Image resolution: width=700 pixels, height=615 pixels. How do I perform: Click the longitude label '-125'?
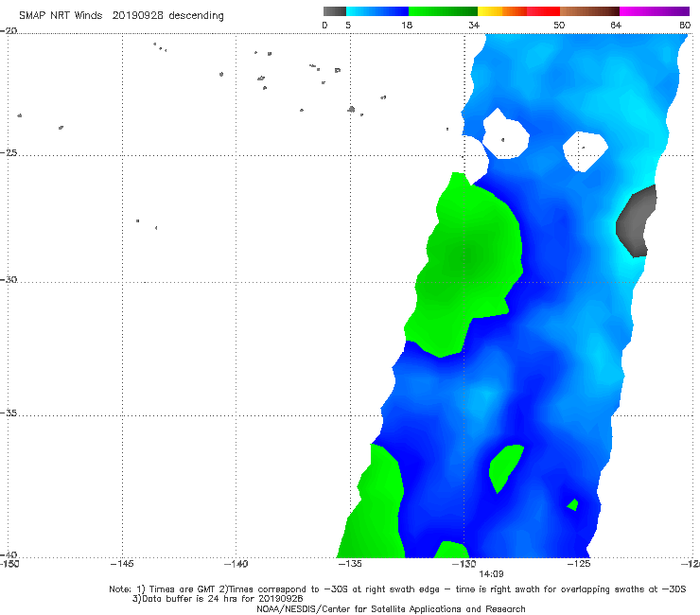click(579, 564)
